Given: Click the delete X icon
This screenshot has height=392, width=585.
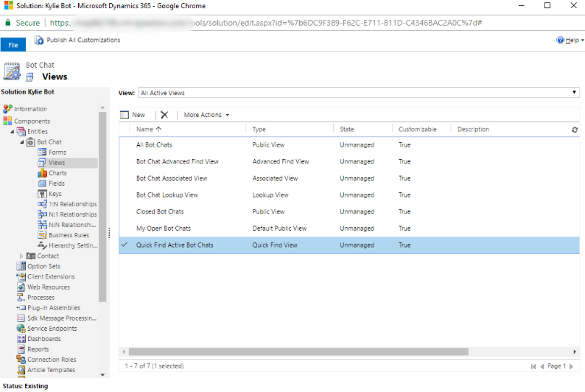Looking at the screenshot, I should tap(164, 115).
